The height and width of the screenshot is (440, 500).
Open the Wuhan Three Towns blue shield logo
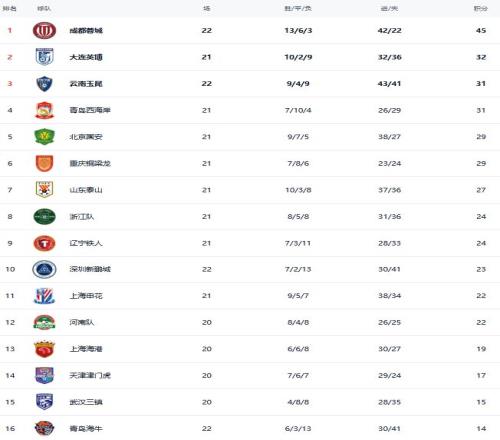coord(44,402)
